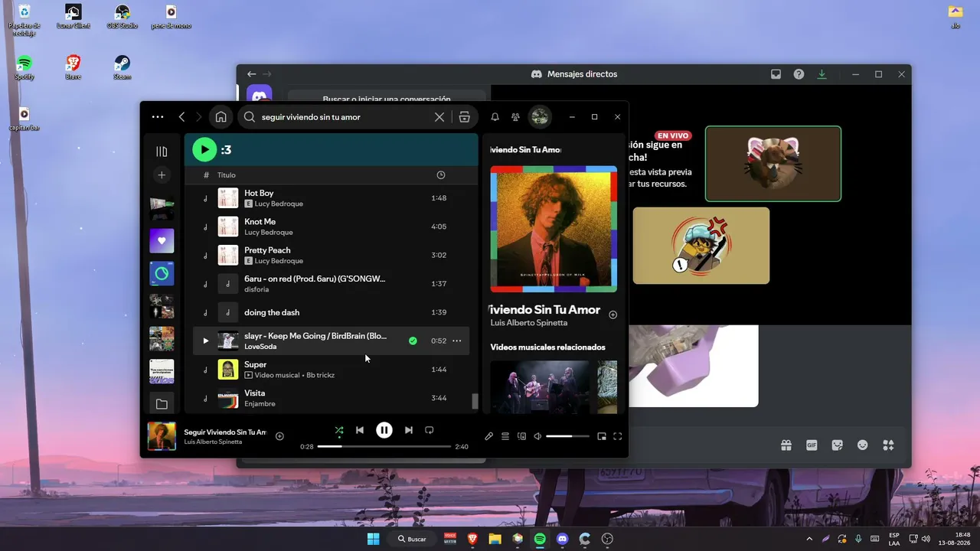Open the Spotify miniplayer

tap(602, 436)
